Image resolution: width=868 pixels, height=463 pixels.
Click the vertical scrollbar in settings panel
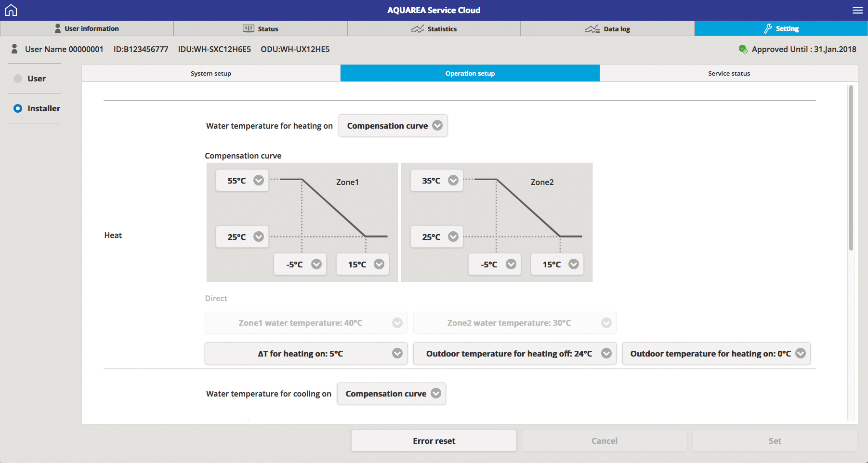pos(851,169)
